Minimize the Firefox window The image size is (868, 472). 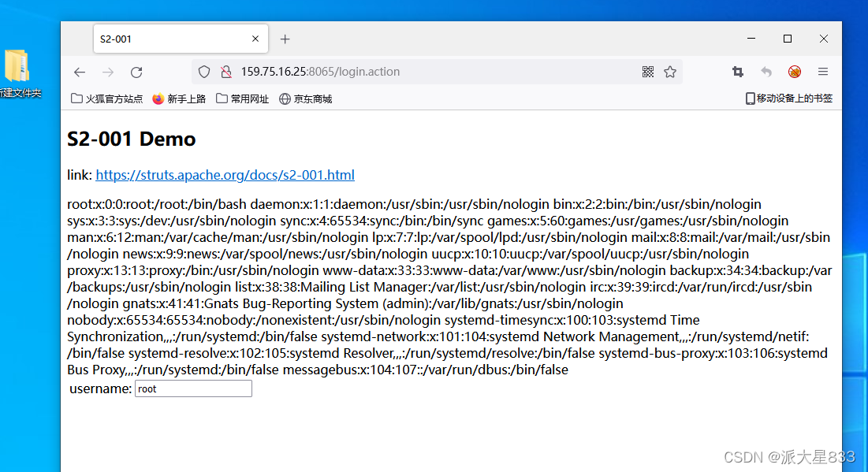[x=751, y=38]
